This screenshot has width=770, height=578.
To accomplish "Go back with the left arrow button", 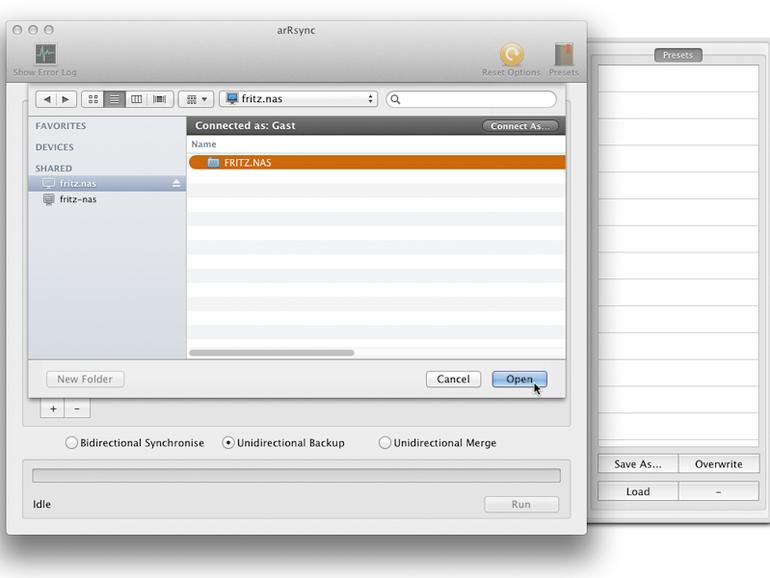I will pyautogui.click(x=47, y=99).
